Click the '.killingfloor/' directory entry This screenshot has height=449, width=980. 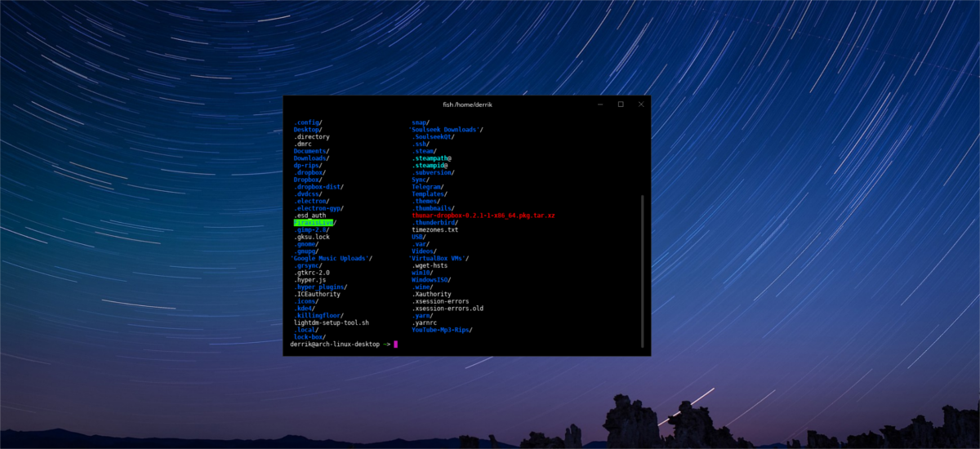[x=318, y=316]
